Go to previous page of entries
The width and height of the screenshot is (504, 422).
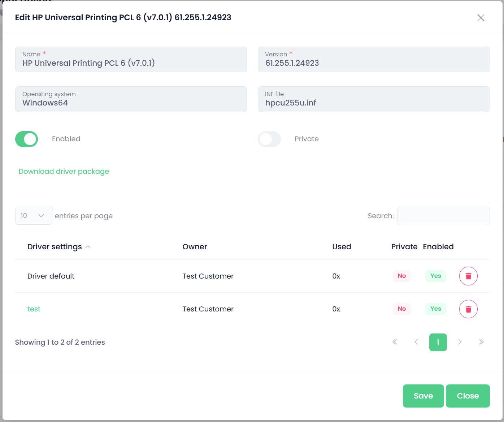point(416,342)
